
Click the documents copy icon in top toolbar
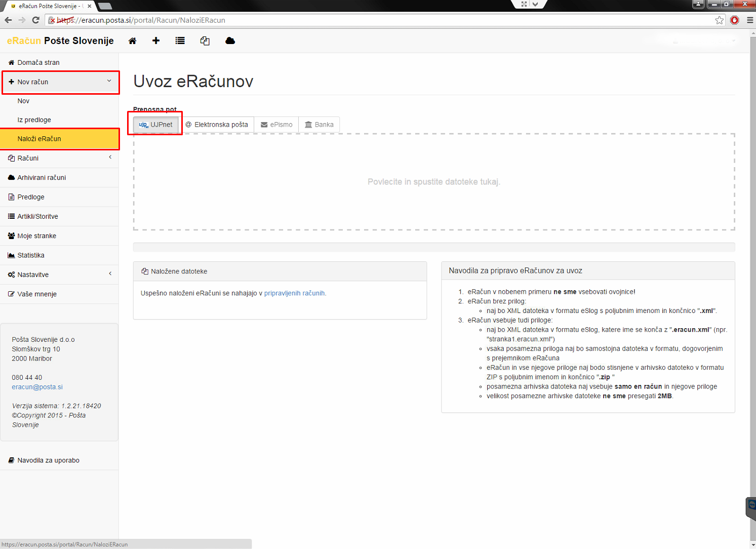click(x=205, y=41)
